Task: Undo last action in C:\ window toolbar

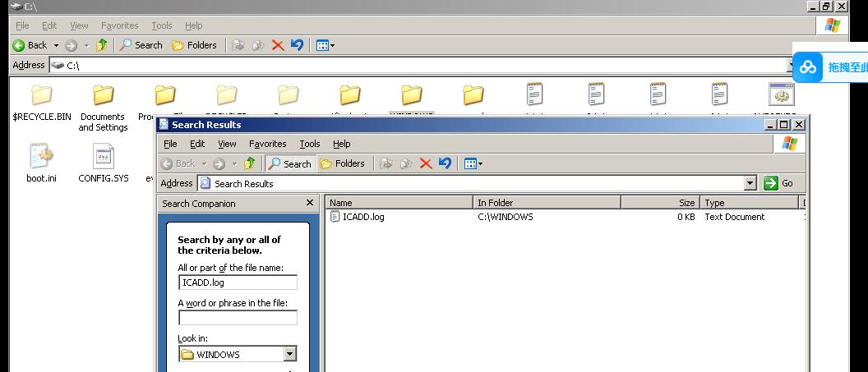Action: click(298, 45)
